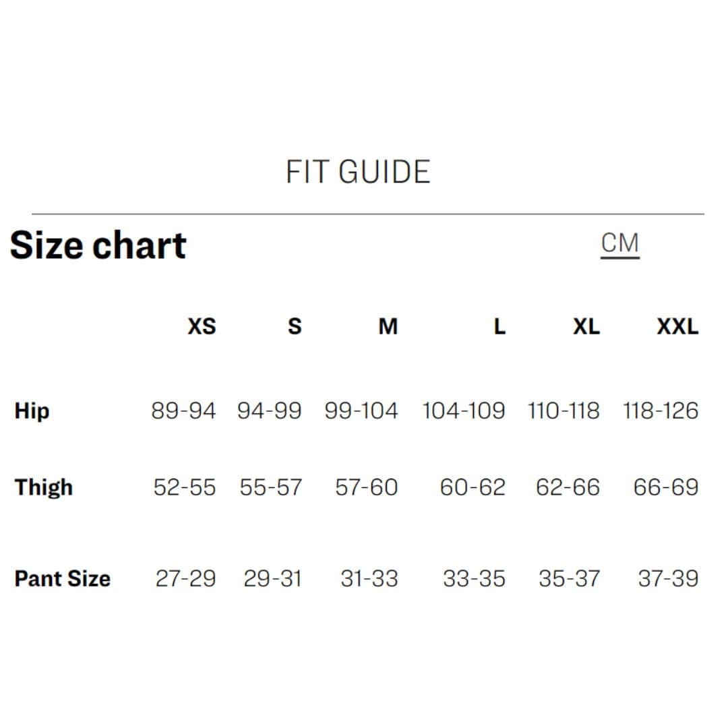Image resolution: width=728 pixels, height=728 pixels.
Task: Click the 35-37 pant size value
Action: tap(569, 578)
